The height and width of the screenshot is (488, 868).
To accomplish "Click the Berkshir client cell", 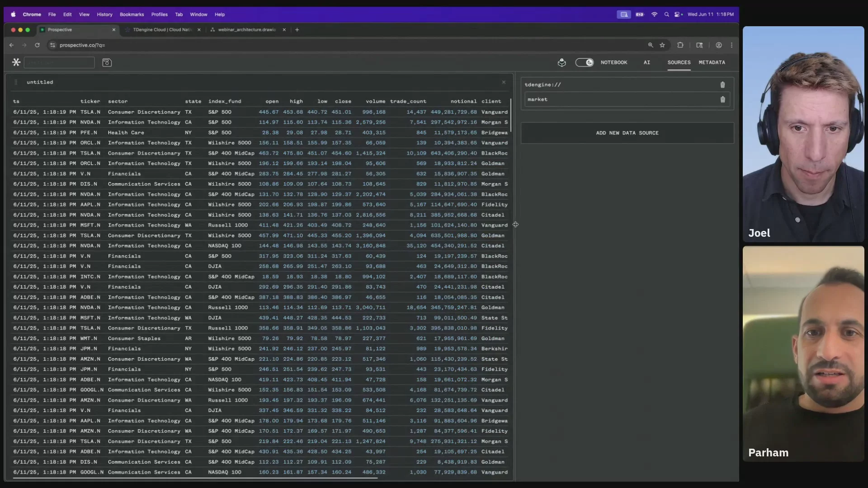I will pyautogui.click(x=494, y=349).
